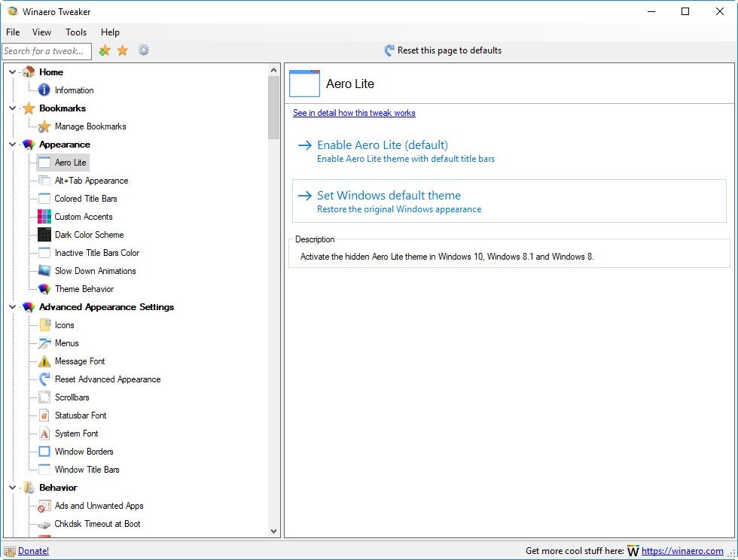Click the Manage Bookmarks star icon
The height and width of the screenshot is (560, 738).
click(44, 126)
